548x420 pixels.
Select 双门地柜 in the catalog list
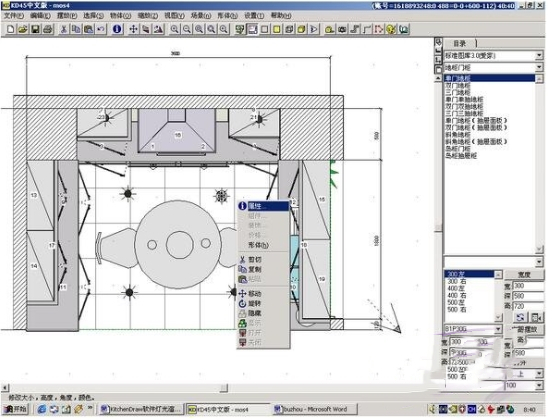click(x=458, y=85)
